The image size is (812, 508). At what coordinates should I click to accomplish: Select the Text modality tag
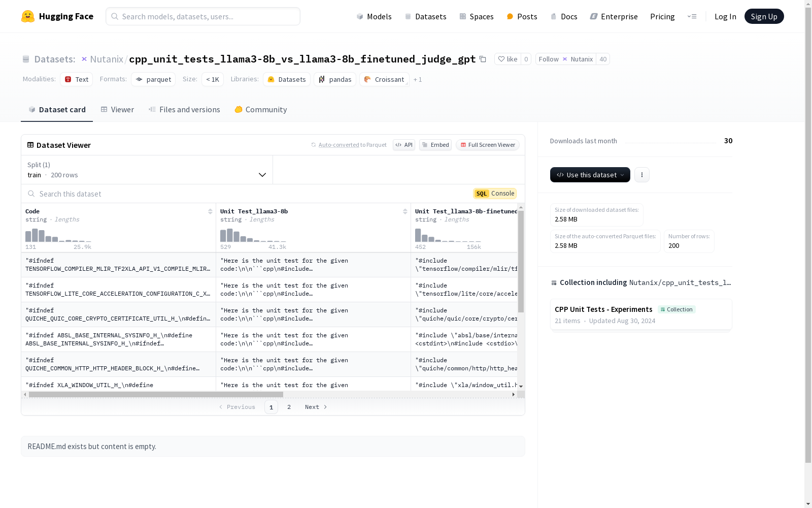[x=77, y=79]
